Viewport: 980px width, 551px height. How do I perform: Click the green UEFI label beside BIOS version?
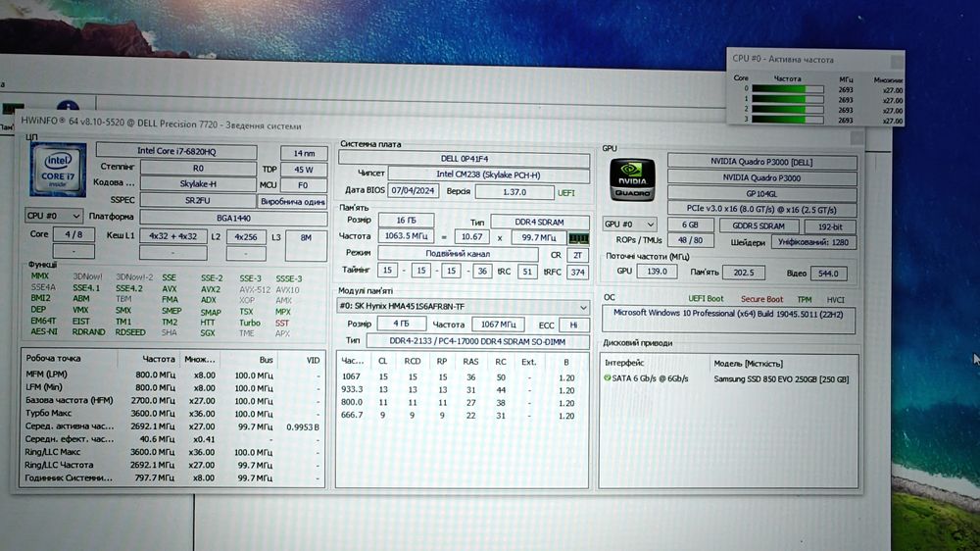click(566, 192)
